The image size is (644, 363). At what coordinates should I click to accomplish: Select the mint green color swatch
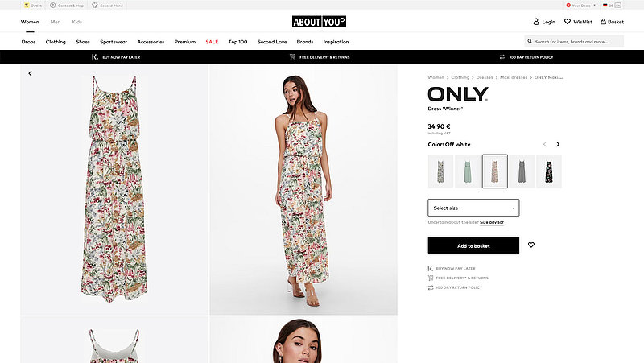pyautogui.click(x=467, y=171)
